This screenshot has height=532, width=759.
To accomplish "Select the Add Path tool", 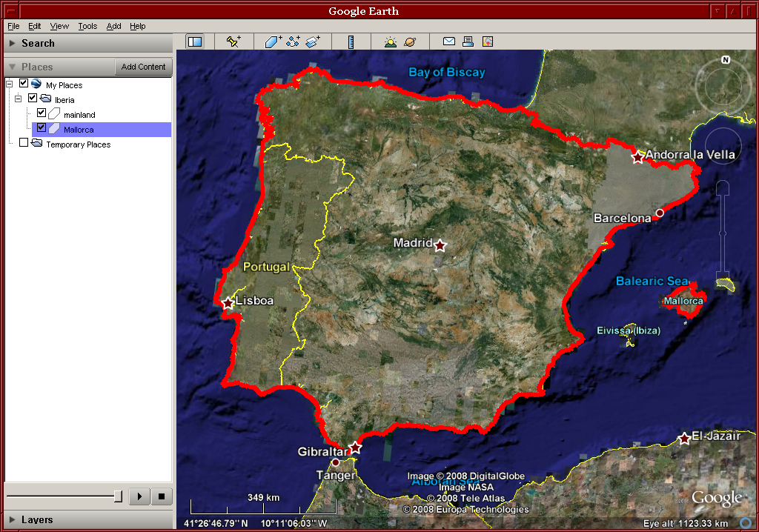I will pyautogui.click(x=293, y=41).
